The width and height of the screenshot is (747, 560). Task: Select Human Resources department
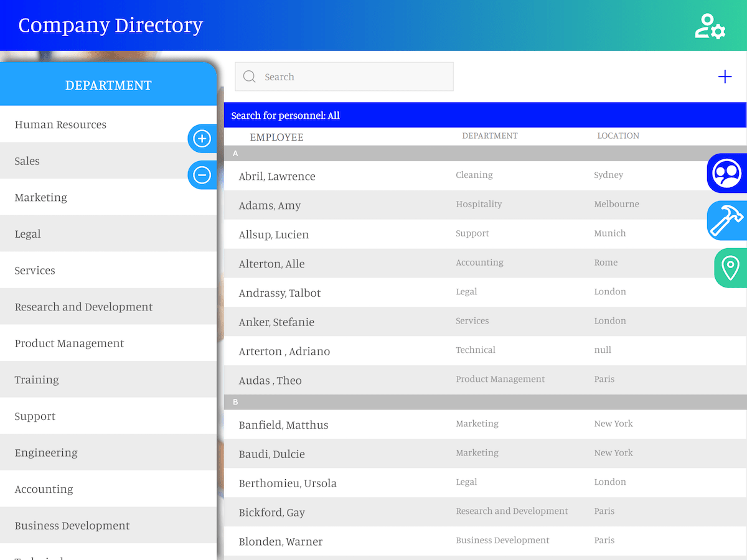coord(108,124)
